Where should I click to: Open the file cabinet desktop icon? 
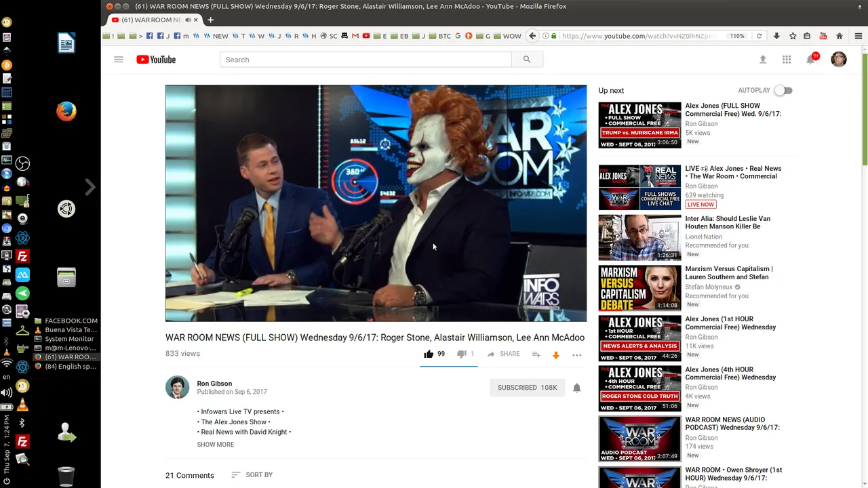(66, 277)
